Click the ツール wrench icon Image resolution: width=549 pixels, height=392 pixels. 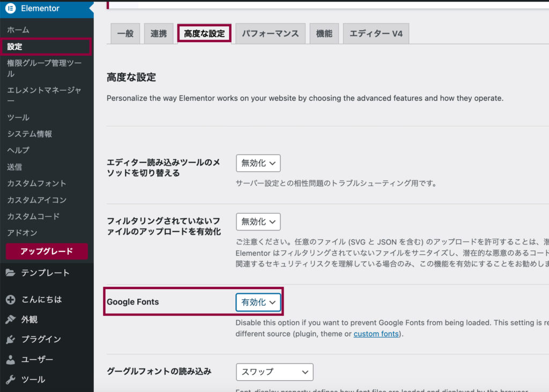coord(11,380)
